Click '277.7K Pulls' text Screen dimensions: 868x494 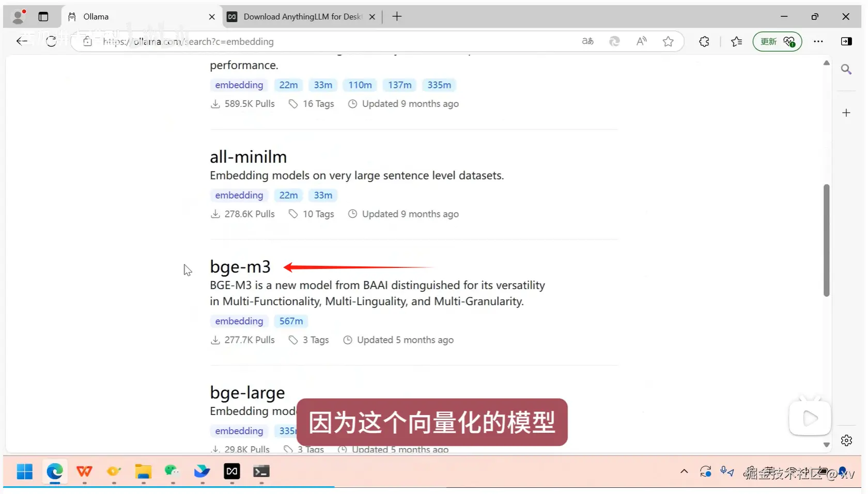[x=250, y=340]
